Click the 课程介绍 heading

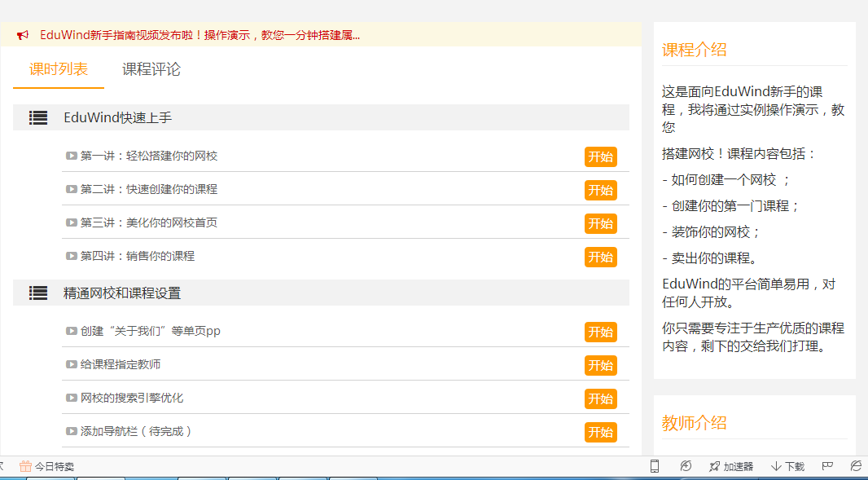[695, 50]
